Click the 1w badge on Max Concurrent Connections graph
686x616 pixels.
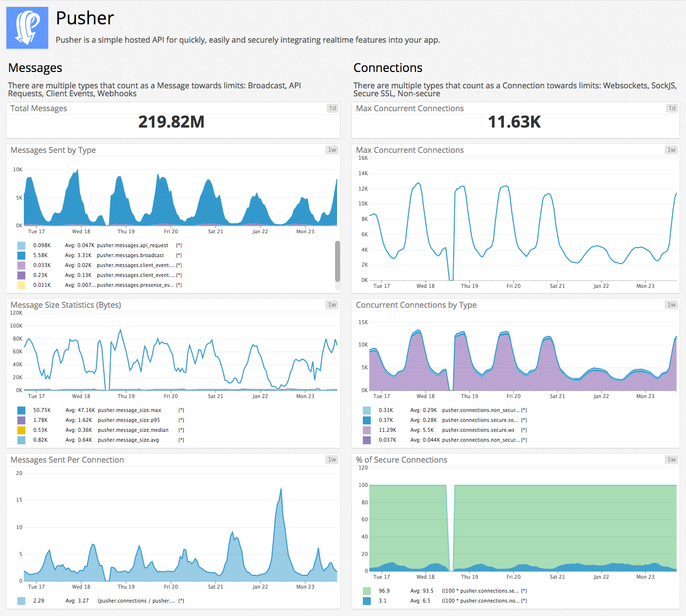point(672,150)
